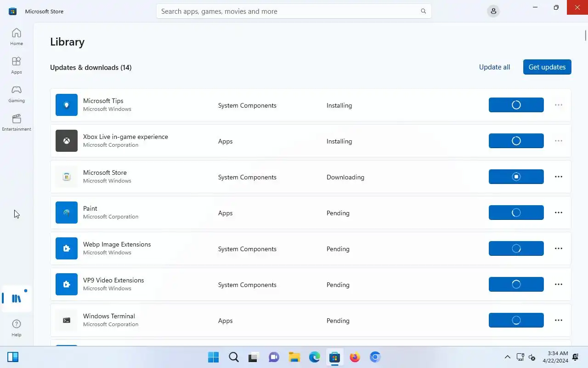The image size is (588, 368).
Task: Go to the Apps section
Action: tap(17, 65)
